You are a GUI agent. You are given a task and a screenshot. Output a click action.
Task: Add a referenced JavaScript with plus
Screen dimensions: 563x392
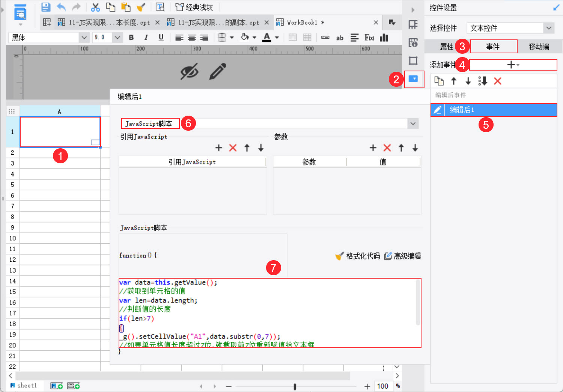tap(219, 148)
